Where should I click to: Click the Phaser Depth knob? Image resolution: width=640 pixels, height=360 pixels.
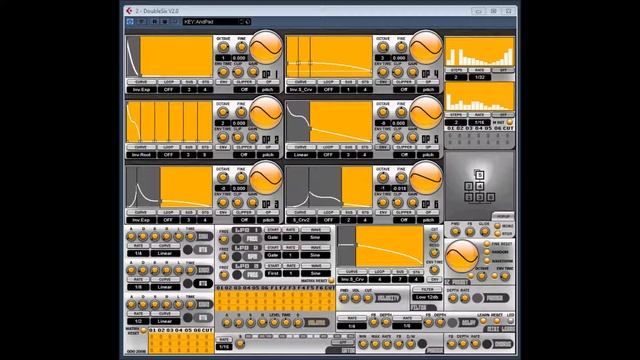click(x=453, y=298)
